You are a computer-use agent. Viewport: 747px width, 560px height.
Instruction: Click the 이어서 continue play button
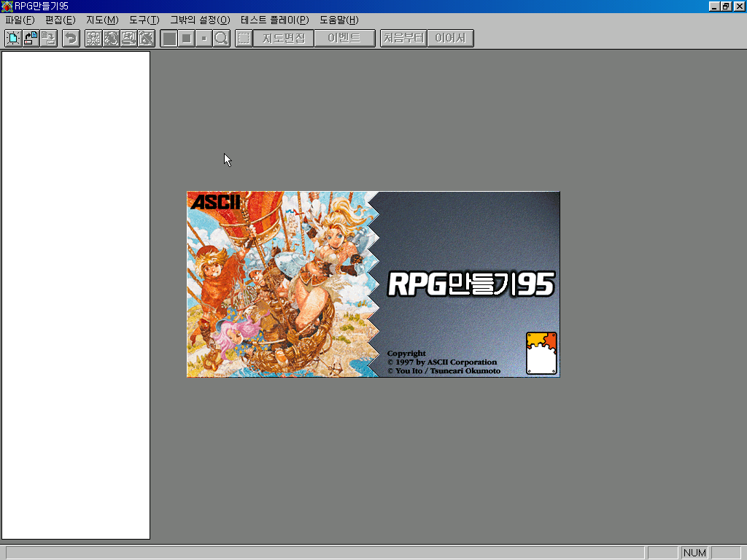[x=450, y=38]
